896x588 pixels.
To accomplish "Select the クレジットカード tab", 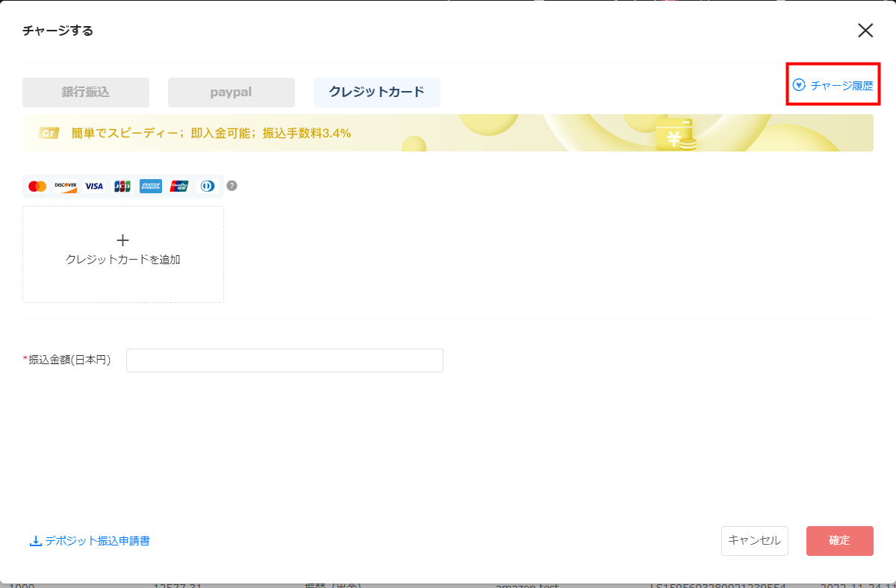I will [x=377, y=93].
